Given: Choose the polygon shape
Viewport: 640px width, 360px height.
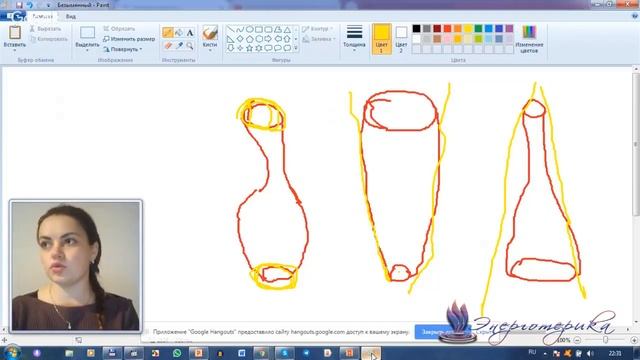Looking at the screenshot, I should [x=278, y=29].
